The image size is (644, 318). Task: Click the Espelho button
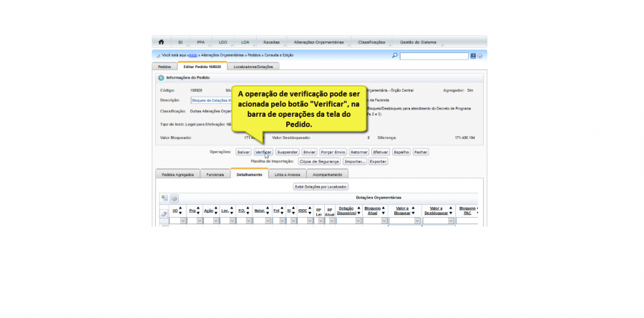[x=401, y=152]
